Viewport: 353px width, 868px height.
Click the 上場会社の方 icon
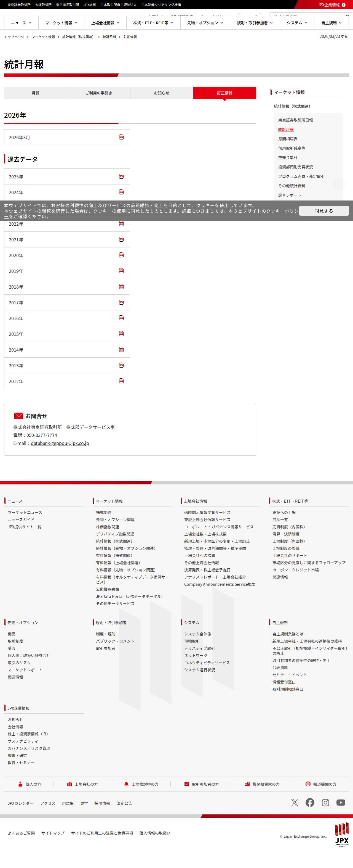pos(69,784)
